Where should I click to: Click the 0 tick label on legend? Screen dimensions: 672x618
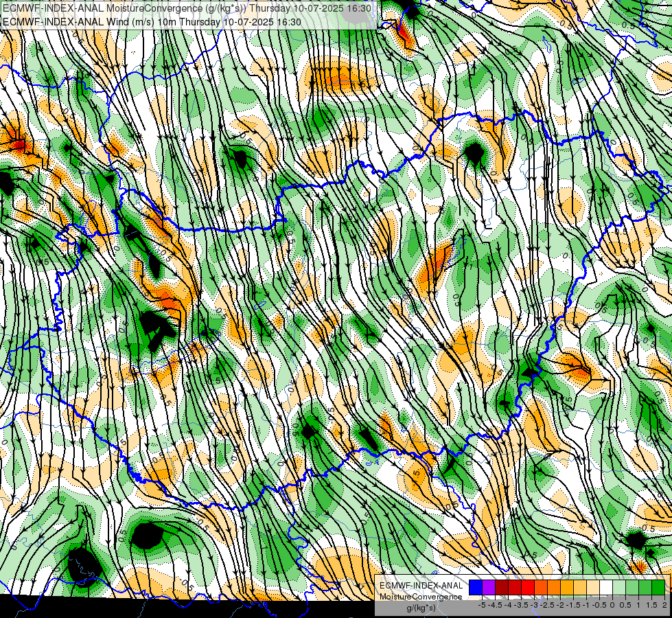612,605
